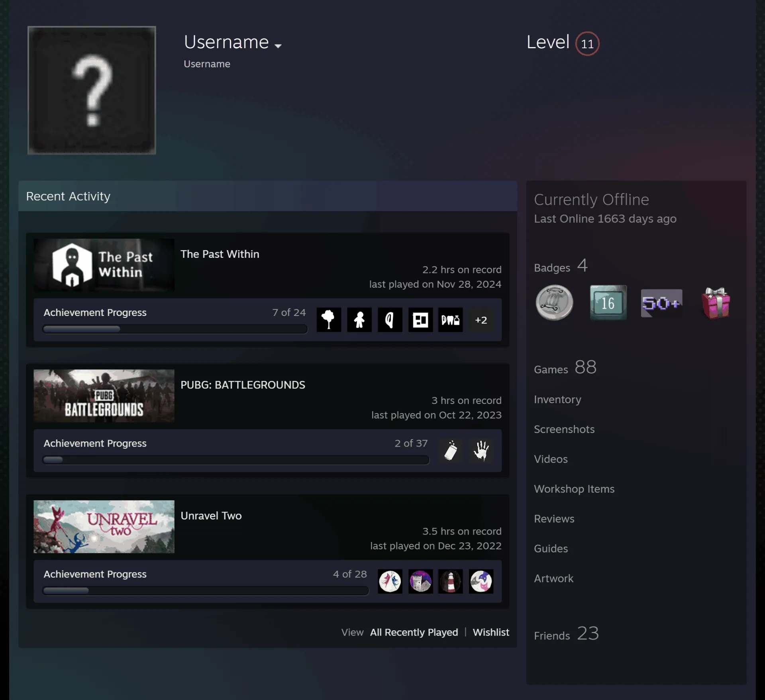The height and width of the screenshot is (700, 765).
Task: Open the Screenshots link
Action: (x=564, y=429)
